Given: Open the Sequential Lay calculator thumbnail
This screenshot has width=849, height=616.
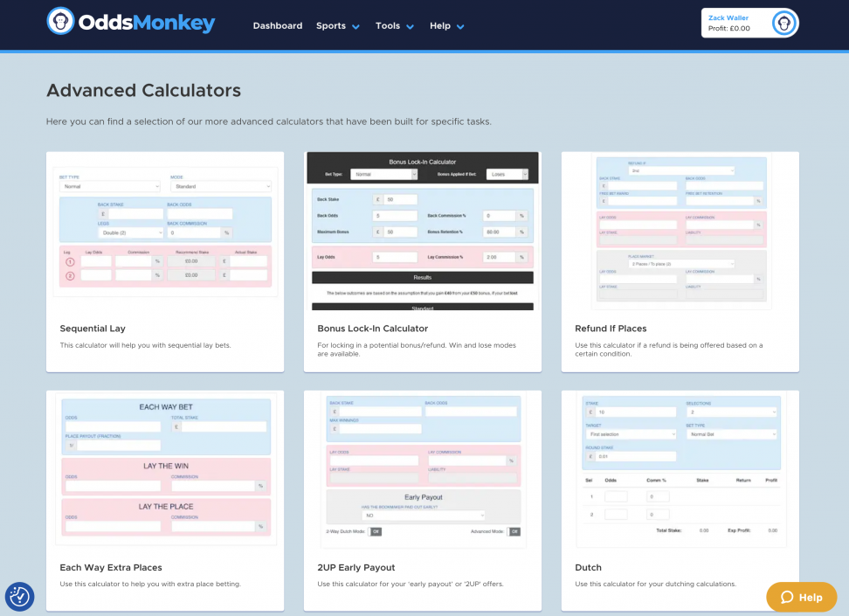Looking at the screenshot, I should click(165, 232).
